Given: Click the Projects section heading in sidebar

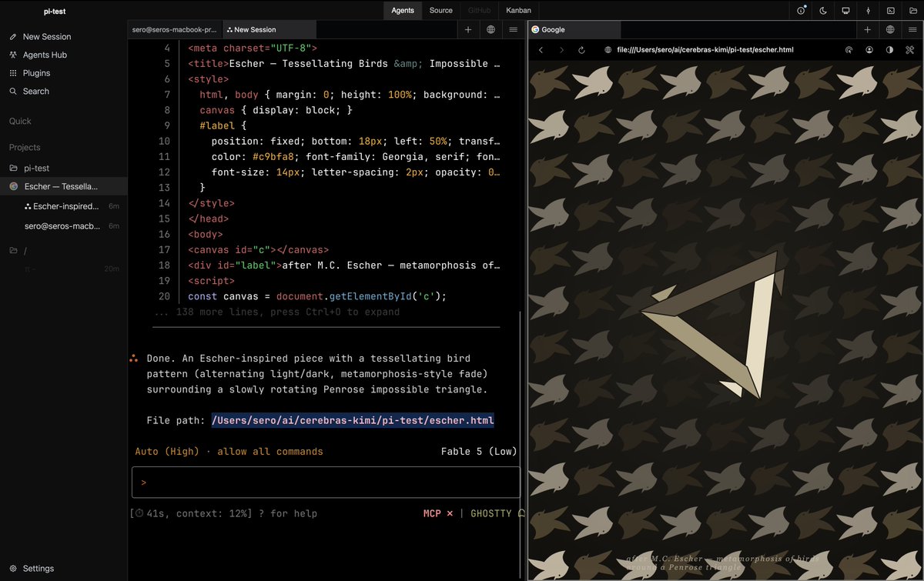Looking at the screenshot, I should tap(25, 147).
